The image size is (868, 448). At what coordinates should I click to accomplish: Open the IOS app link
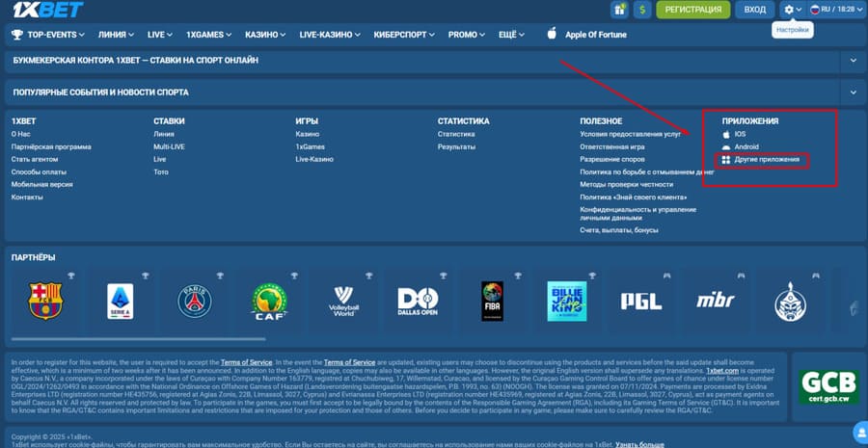tap(740, 135)
